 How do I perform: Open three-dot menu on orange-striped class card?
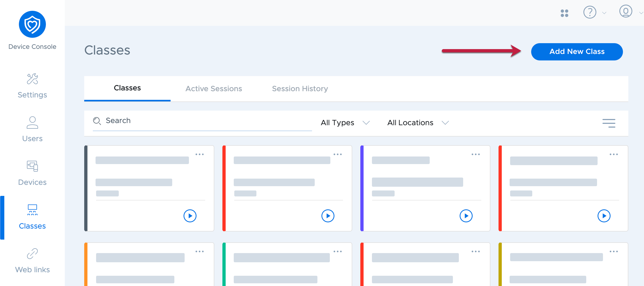pyautogui.click(x=199, y=251)
